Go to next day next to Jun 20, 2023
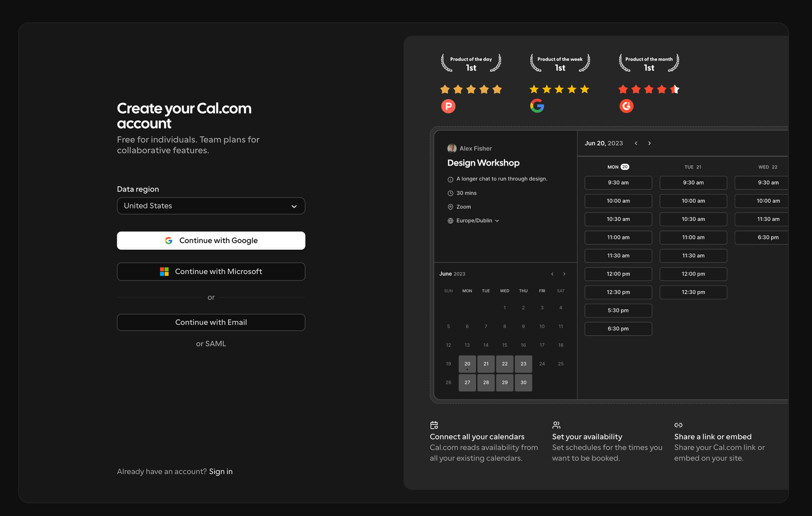 (649, 143)
